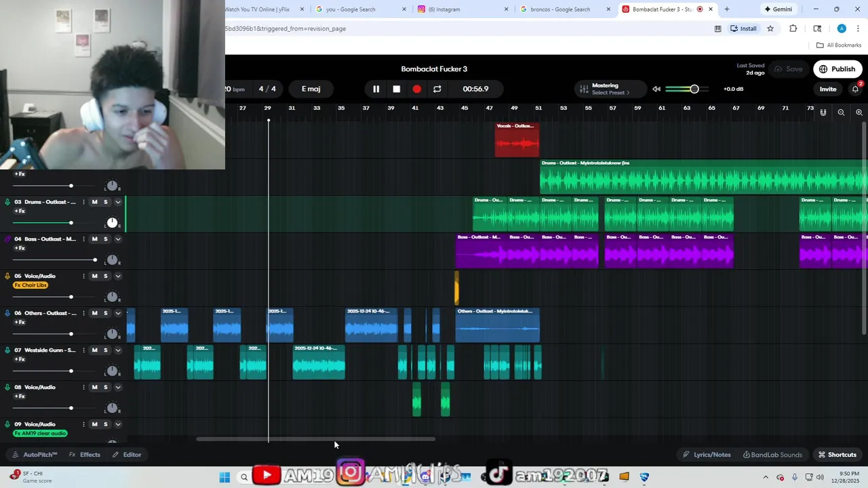Click the 00:56.9 time display
Viewport: 868px width, 488px height.
(475, 89)
